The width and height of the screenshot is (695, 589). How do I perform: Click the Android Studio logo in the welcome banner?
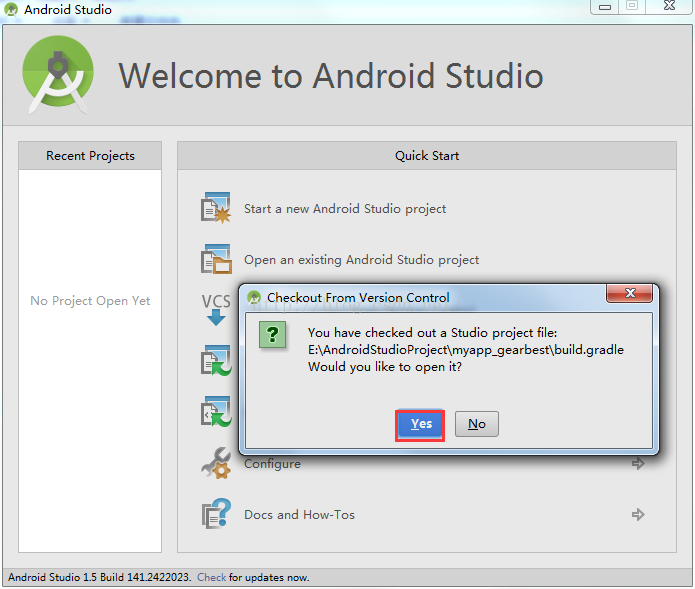click(58, 74)
